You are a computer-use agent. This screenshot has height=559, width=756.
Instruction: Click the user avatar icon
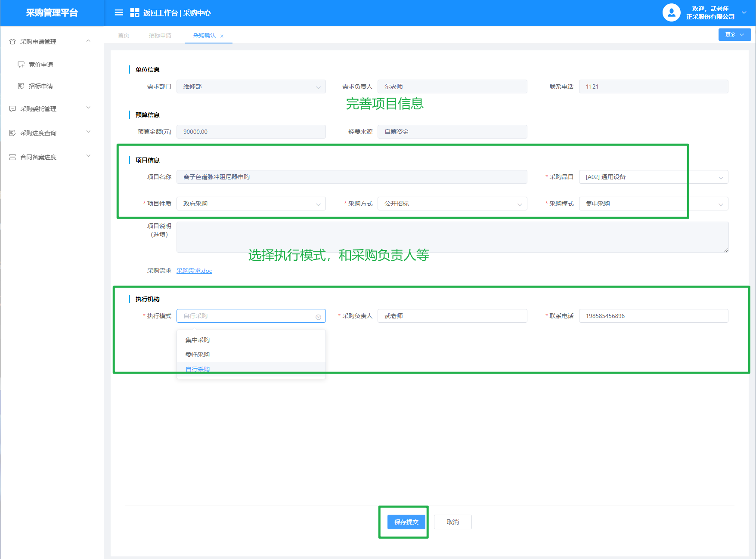[671, 13]
